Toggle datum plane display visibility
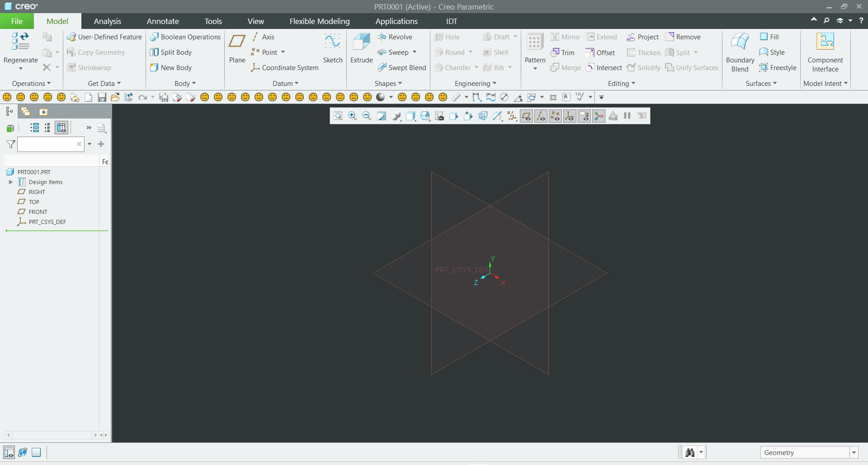This screenshot has height=465, width=868. pos(526,116)
